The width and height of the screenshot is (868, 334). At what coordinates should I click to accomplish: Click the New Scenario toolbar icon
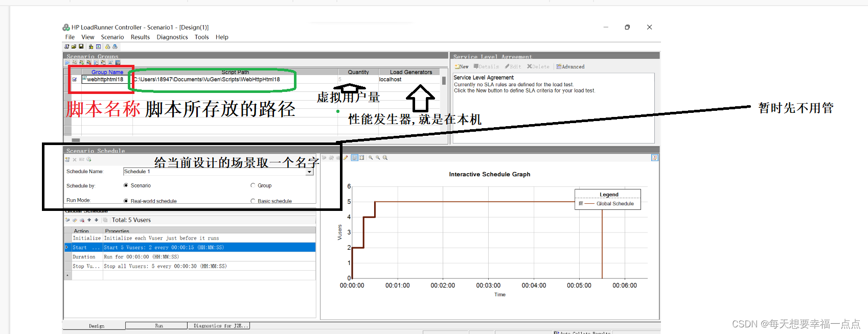click(x=66, y=46)
